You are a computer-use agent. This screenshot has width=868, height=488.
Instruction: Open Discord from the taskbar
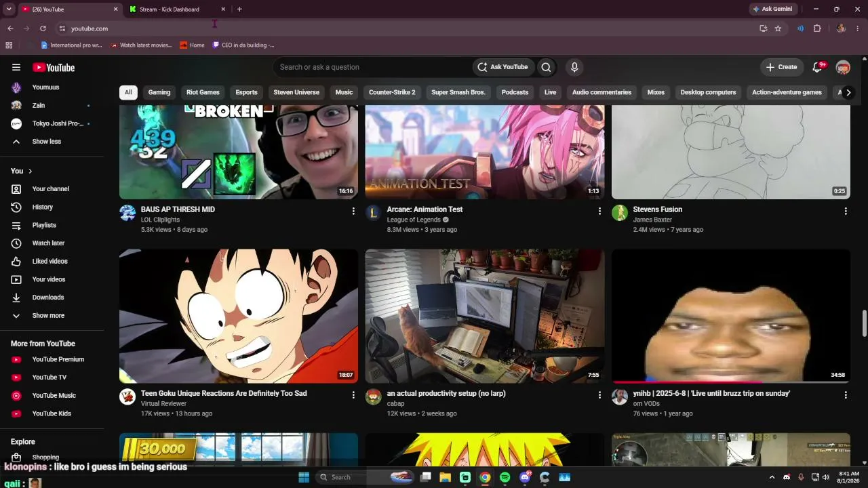click(525, 477)
